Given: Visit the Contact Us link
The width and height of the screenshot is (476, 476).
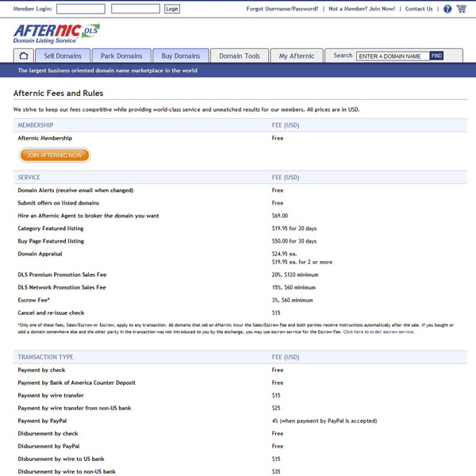Looking at the screenshot, I should (419, 10).
